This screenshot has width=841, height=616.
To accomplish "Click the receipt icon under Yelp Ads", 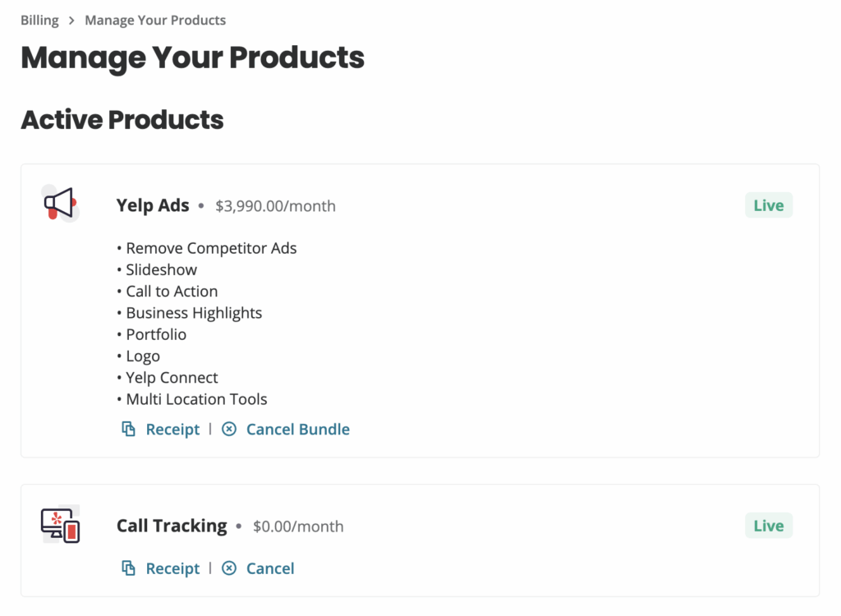I will tap(129, 430).
